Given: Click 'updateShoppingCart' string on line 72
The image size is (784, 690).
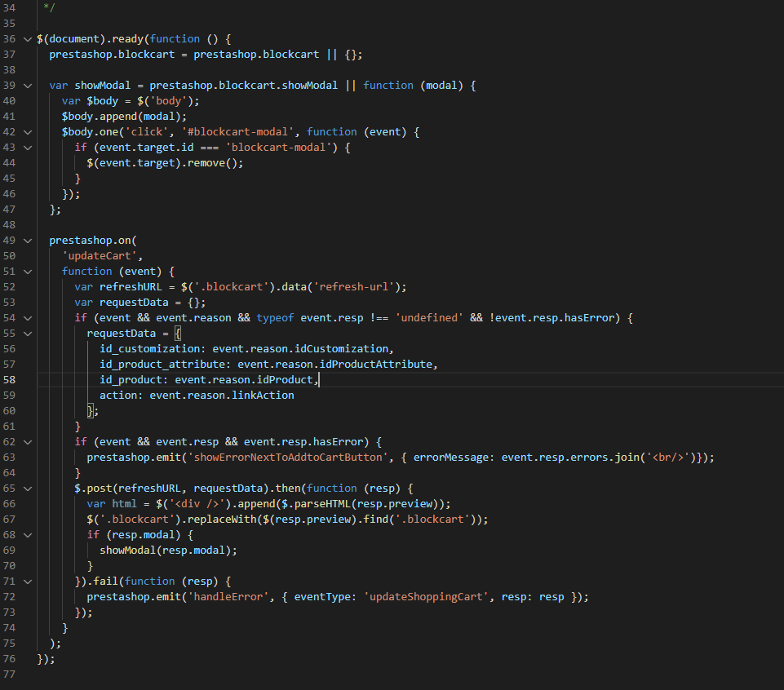Looking at the screenshot, I should pyautogui.click(x=426, y=597).
